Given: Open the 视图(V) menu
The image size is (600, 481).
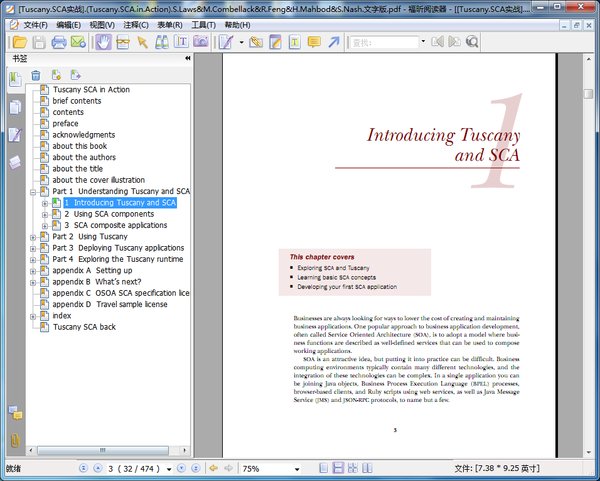Looking at the screenshot, I should click(x=102, y=25).
